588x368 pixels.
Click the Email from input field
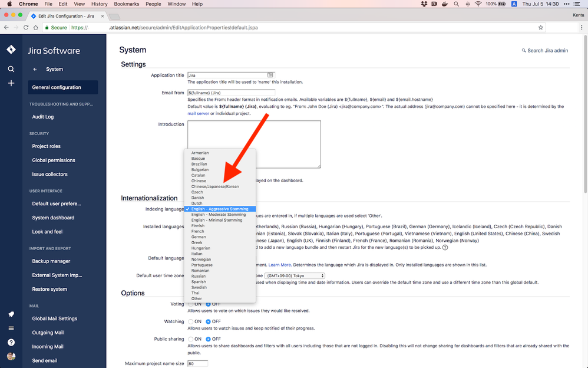pyautogui.click(x=231, y=93)
